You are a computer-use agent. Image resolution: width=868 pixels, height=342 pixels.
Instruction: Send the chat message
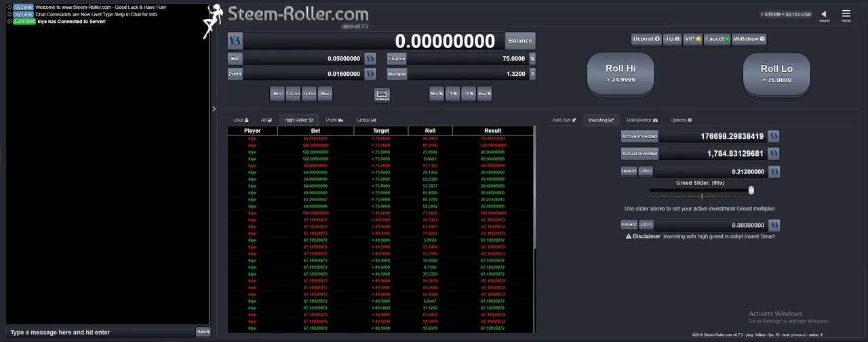[203, 332]
